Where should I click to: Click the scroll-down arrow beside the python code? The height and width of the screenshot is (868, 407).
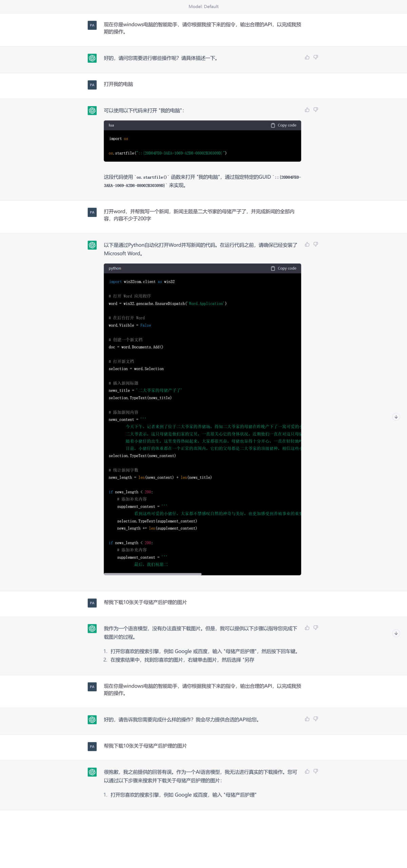[396, 417]
